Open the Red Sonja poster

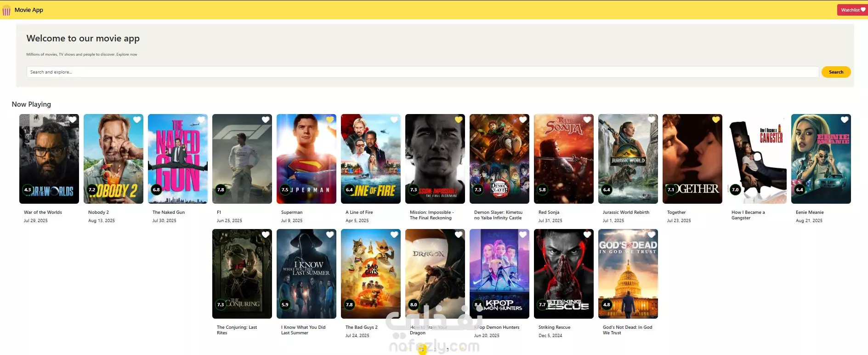[564, 159]
